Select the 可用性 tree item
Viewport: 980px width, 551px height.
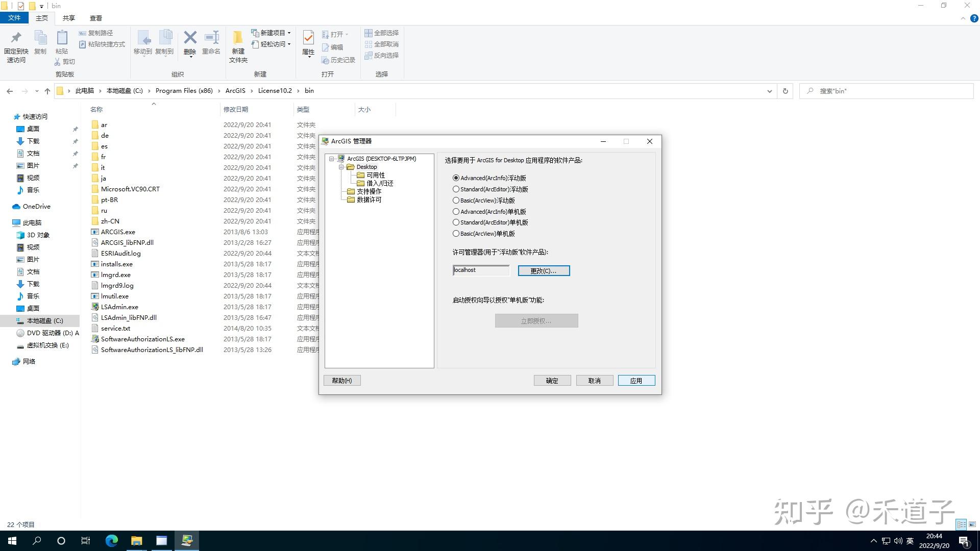click(x=376, y=175)
